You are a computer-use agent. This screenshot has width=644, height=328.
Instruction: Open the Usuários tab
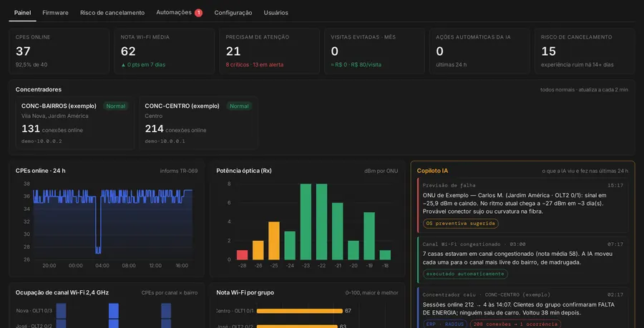click(x=275, y=13)
